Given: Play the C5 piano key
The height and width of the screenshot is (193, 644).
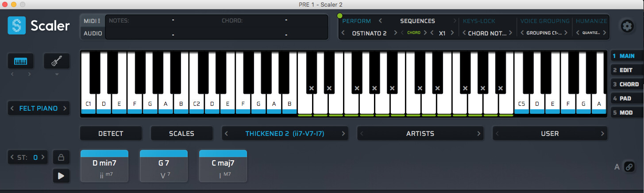Looking at the screenshot, I should click(522, 104).
